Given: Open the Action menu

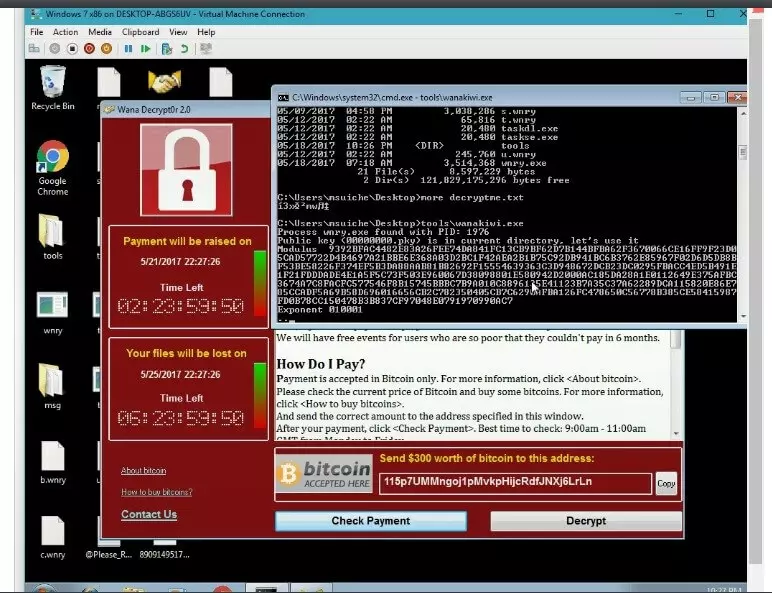Looking at the screenshot, I should tap(65, 32).
